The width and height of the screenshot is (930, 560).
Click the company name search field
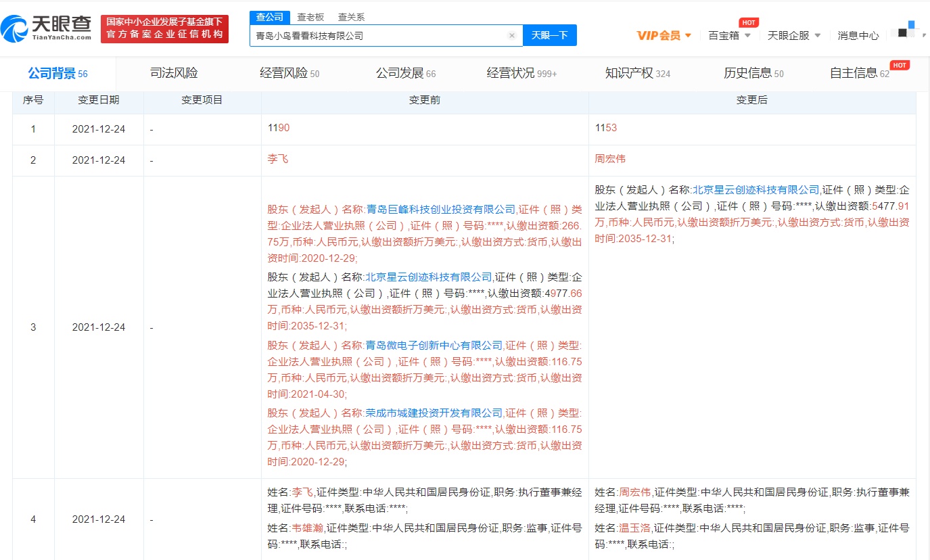386,35
